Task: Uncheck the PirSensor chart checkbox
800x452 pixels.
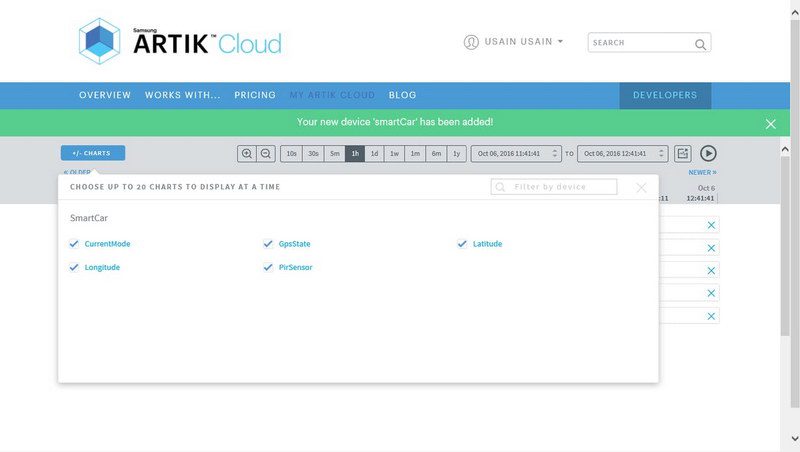Action: tap(268, 267)
